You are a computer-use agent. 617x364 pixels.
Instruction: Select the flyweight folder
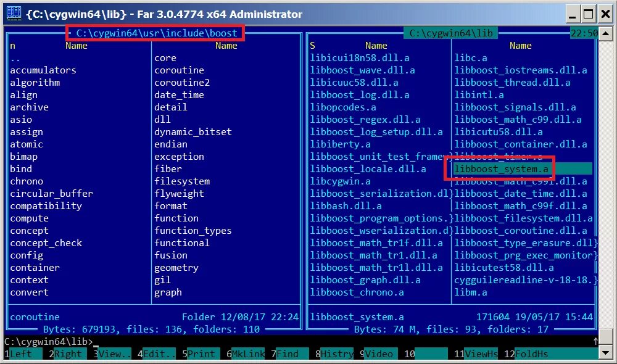coord(180,194)
